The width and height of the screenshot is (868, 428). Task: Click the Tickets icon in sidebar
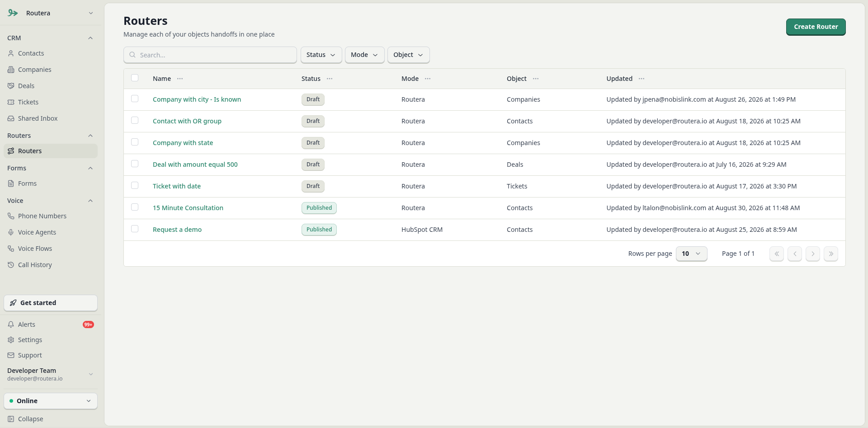click(11, 102)
